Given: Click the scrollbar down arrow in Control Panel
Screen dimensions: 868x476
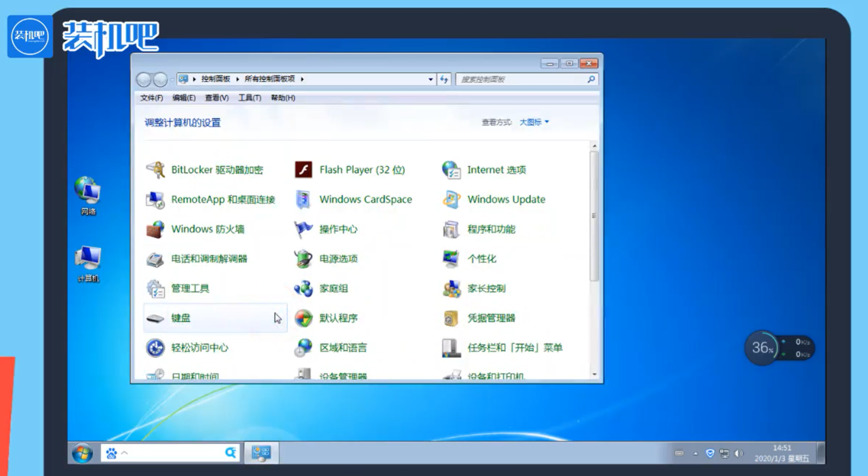Looking at the screenshot, I should pyautogui.click(x=594, y=374).
